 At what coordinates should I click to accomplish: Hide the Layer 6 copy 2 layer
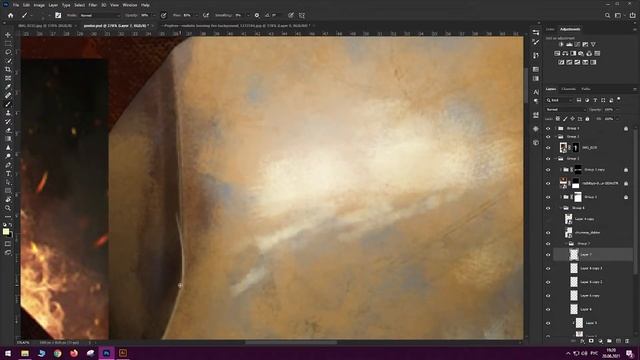coord(548,282)
